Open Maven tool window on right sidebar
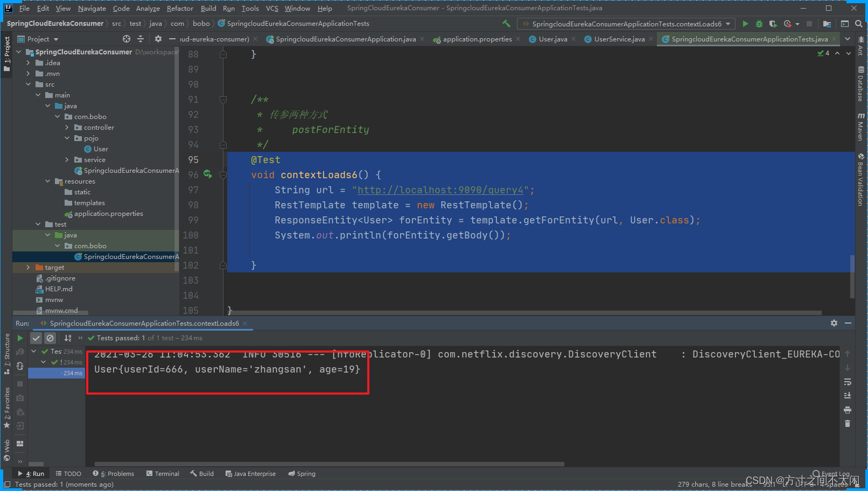Screen dimensions: 868x491 pos(861,127)
